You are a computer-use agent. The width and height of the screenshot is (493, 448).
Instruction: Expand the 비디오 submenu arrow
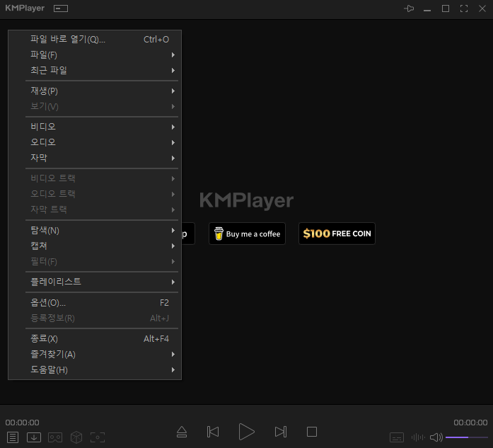click(173, 127)
